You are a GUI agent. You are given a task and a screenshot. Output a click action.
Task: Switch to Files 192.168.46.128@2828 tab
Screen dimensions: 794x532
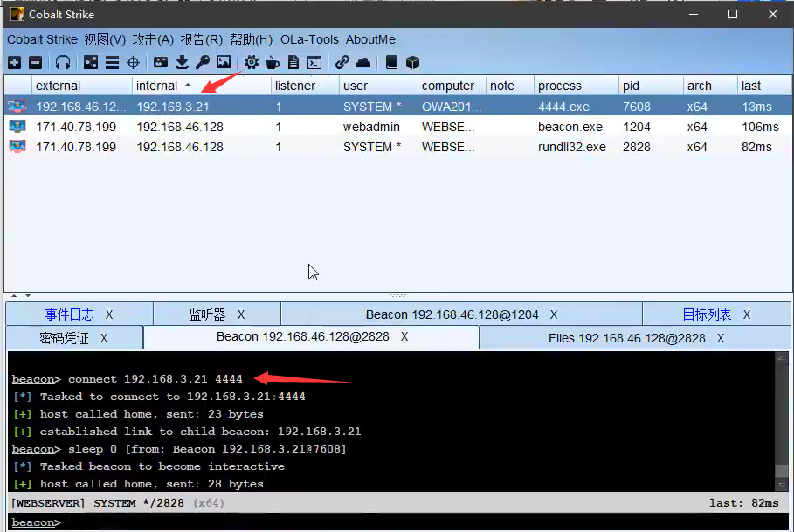pyautogui.click(x=626, y=338)
